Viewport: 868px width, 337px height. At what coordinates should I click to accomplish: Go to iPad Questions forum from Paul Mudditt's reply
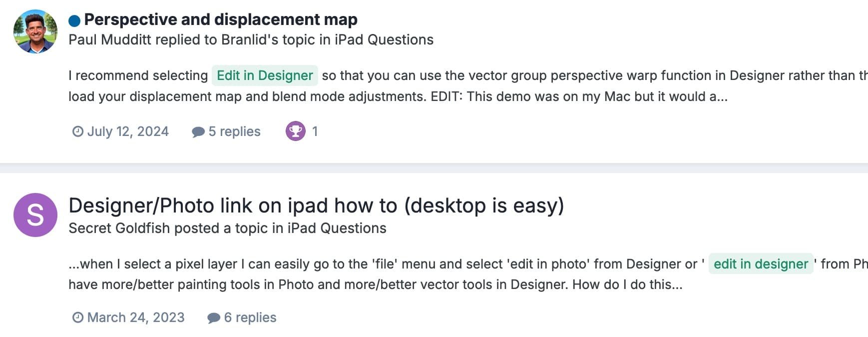[x=384, y=39]
